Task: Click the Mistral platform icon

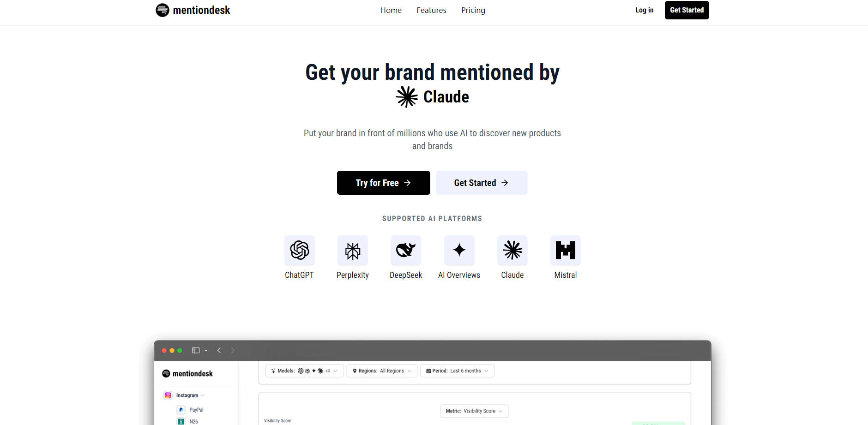Action: tap(566, 250)
